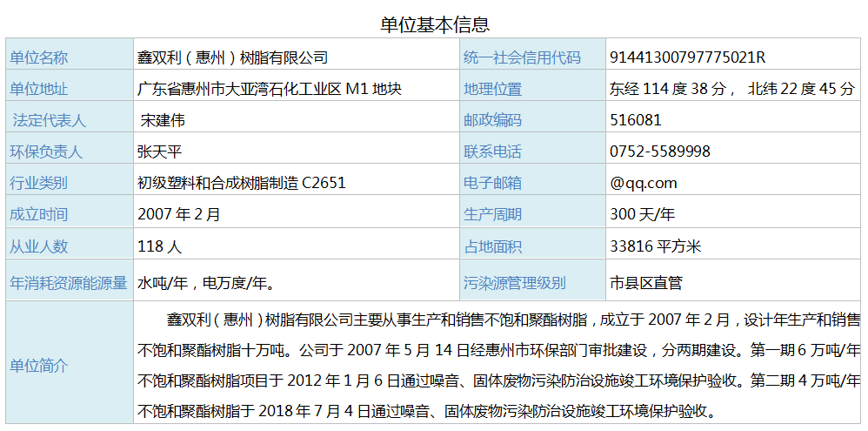
Task: Select credit code 91441300797775021R
Action: click(x=687, y=57)
